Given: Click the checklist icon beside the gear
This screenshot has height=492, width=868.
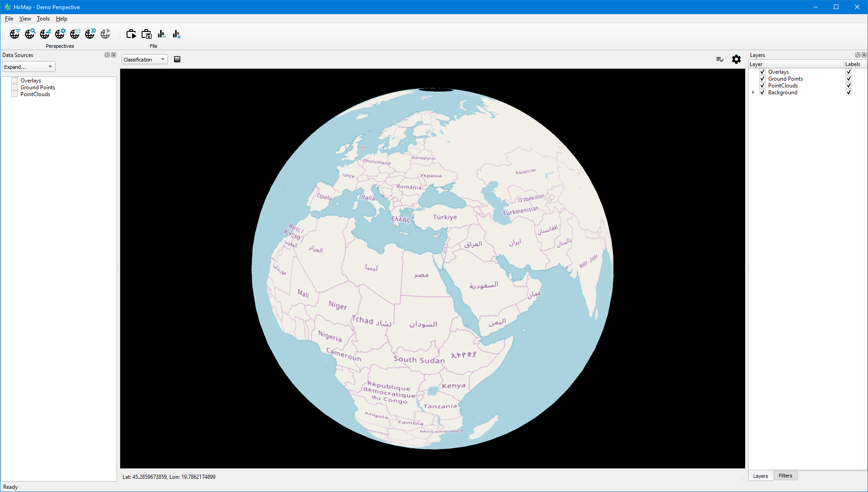Looking at the screenshot, I should (x=720, y=59).
